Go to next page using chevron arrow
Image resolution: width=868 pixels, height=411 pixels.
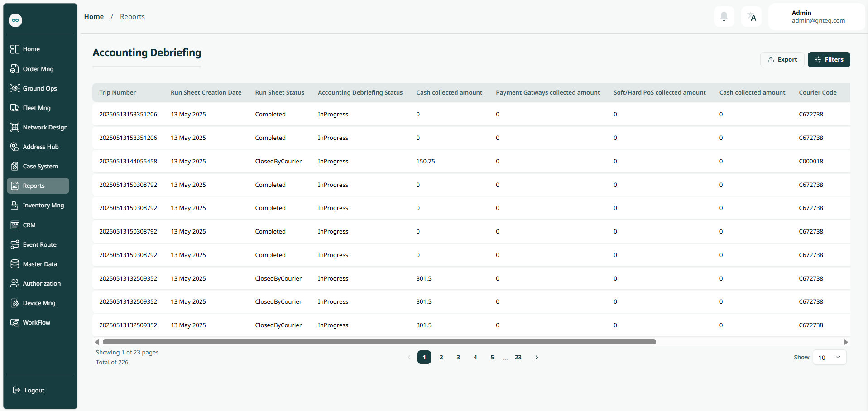[537, 357]
